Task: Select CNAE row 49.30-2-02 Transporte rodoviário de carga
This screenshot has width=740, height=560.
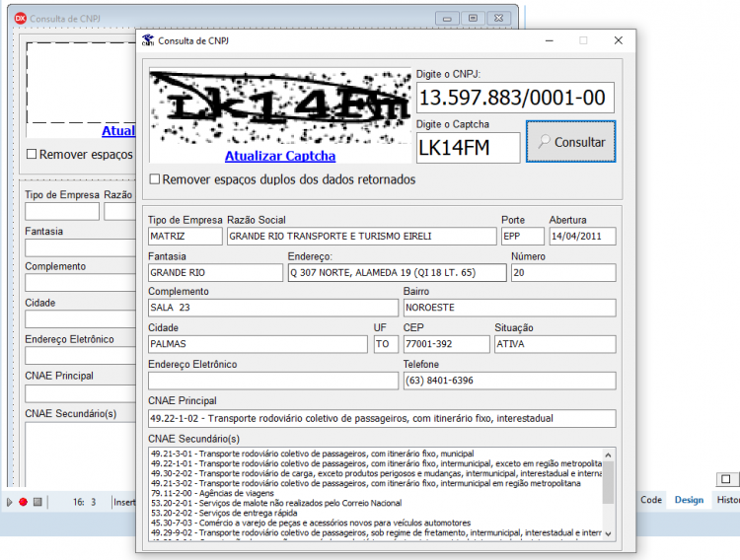Action: click(x=376, y=473)
